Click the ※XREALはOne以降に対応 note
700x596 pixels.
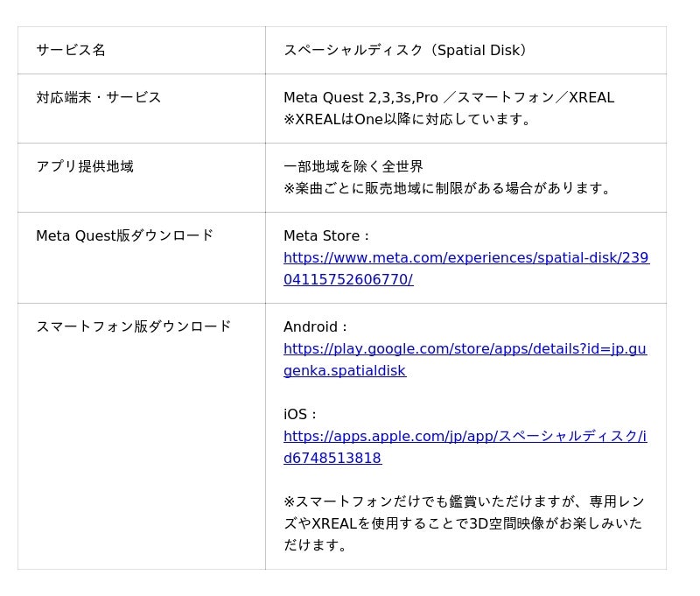click(x=409, y=119)
